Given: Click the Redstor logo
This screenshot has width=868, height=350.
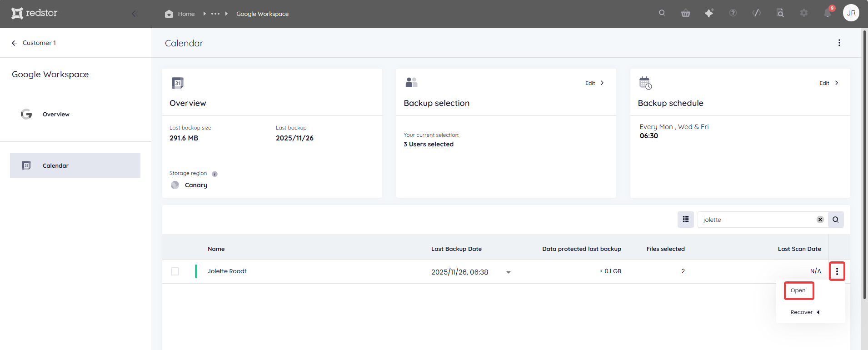Looking at the screenshot, I should pos(35,13).
